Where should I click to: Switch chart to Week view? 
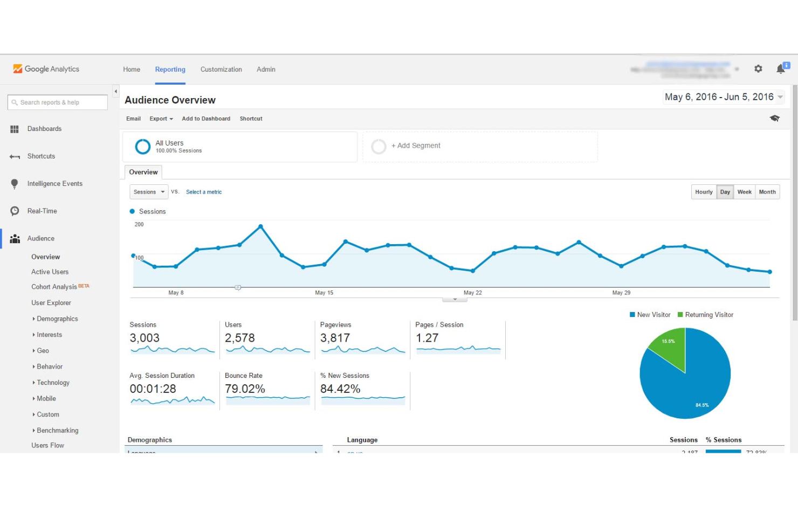coord(745,192)
